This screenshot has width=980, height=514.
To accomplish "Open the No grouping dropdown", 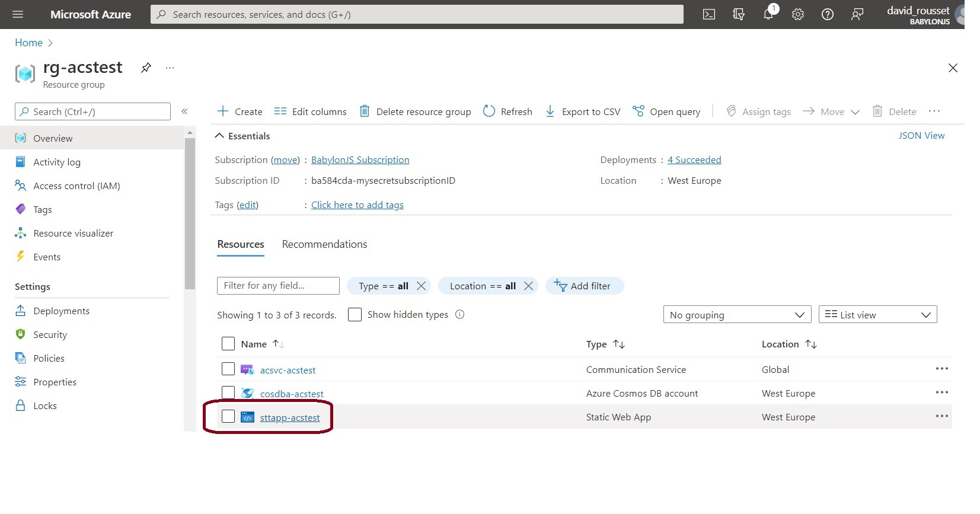I will [x=738, y=315].
